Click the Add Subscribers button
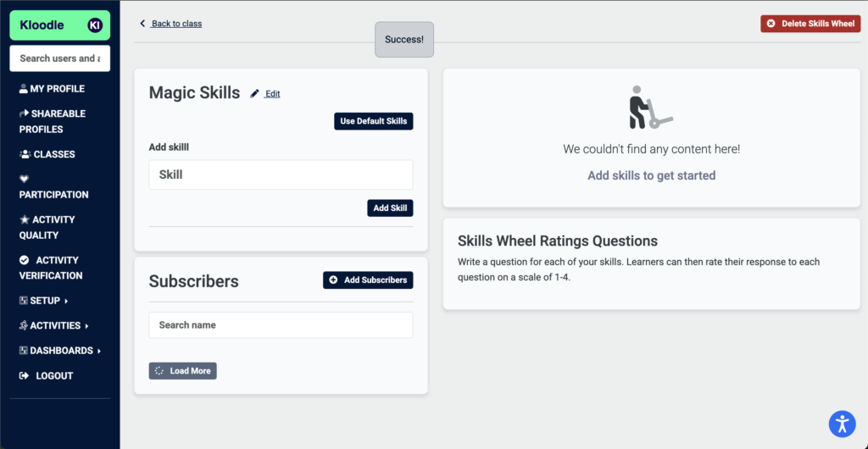 tap(368, 280)
